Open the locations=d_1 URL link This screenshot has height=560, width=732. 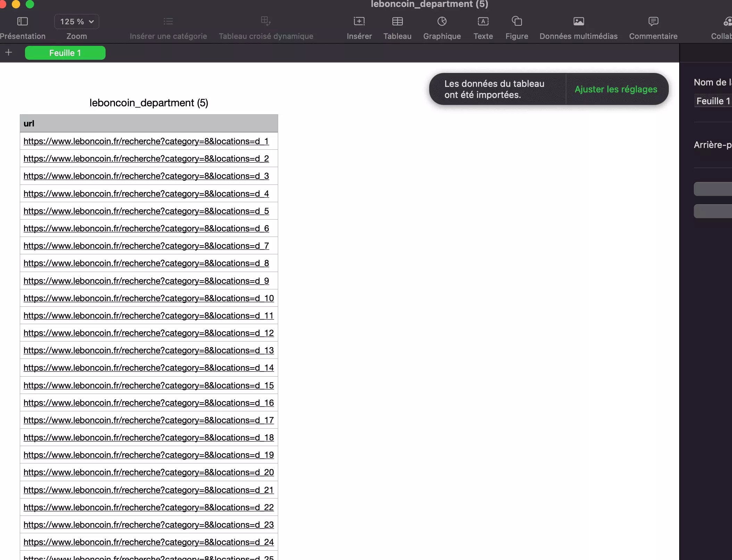(146, 141)
